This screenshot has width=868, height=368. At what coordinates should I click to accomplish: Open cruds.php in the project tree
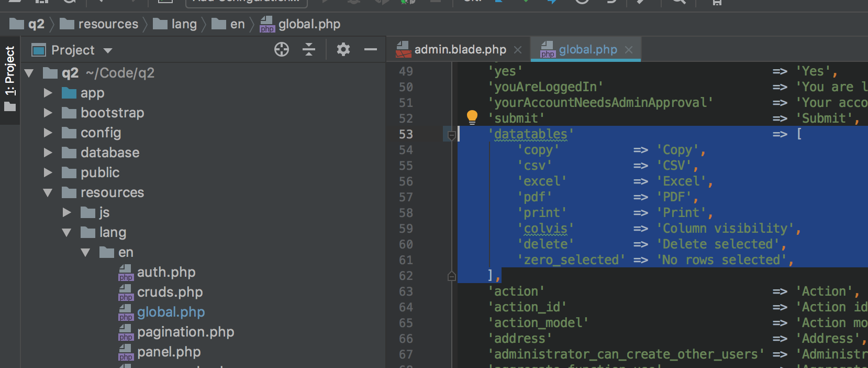pos(170,293)
